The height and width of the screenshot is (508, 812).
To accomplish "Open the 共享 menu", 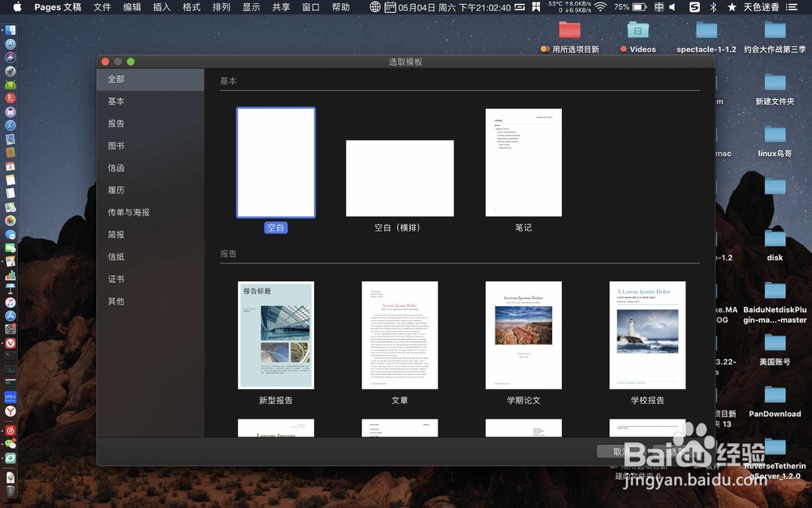I will [x=281, y=7].
